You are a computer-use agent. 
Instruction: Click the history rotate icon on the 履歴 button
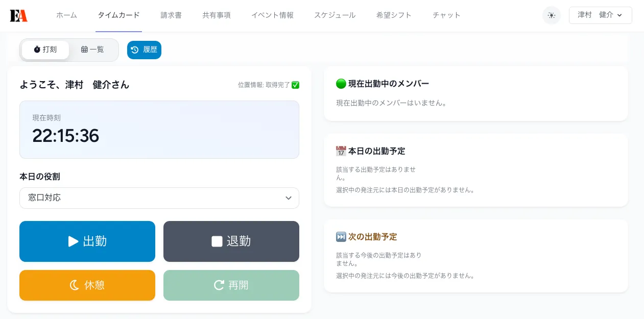coord(135,50)
